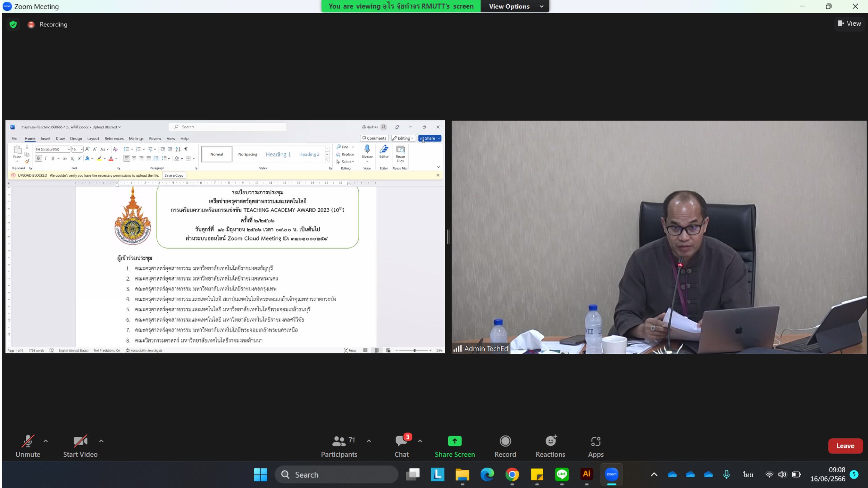This screenshot has width=868, height=488.
Task: Click the red font color button
Action: [111, 158]
